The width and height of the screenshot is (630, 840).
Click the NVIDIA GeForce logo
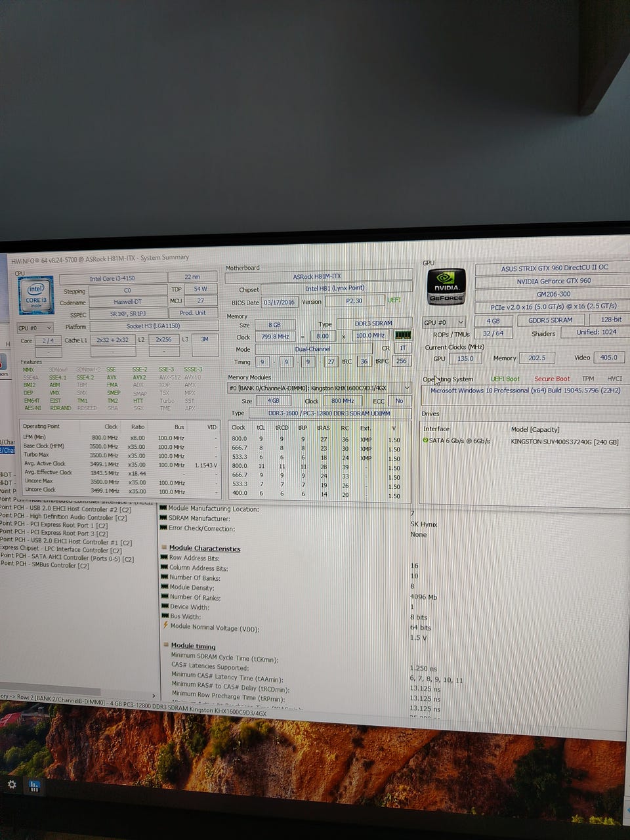coord(447,285)
